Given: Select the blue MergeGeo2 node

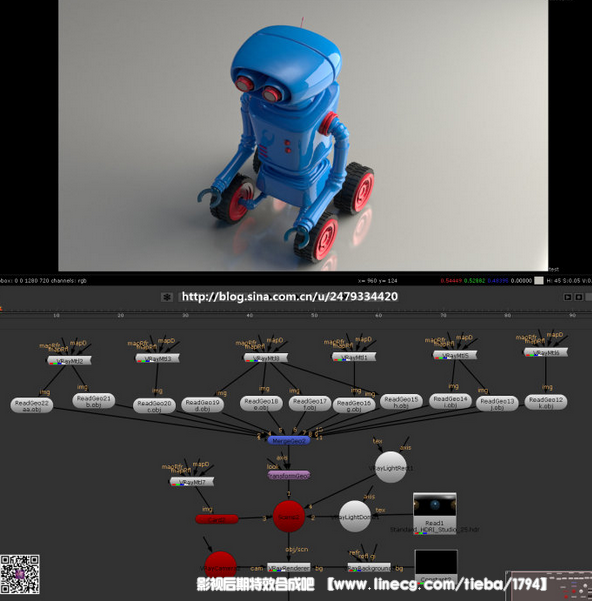Looking at the screenshot, I should [289, 441].
